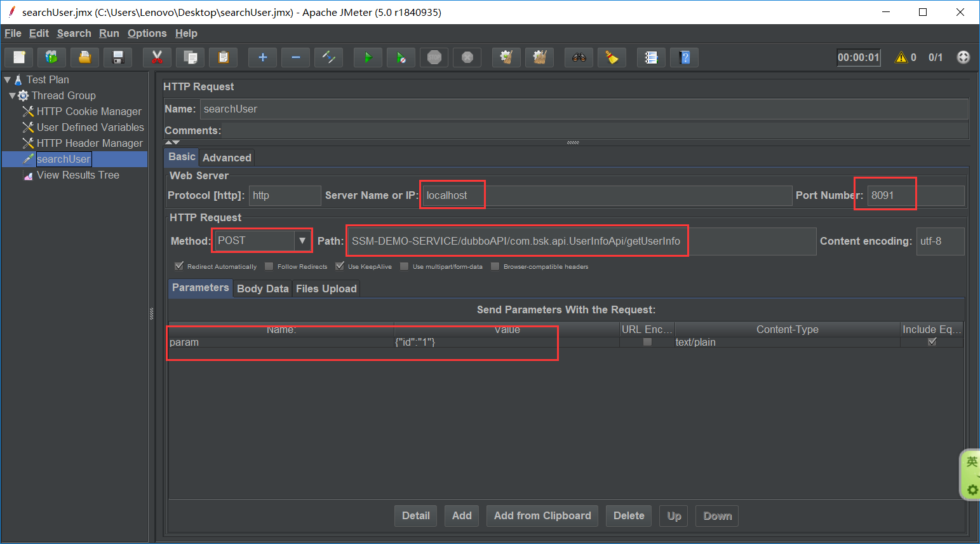Open search with the binoculars icon
980x544 pixels.
point(579,57)
